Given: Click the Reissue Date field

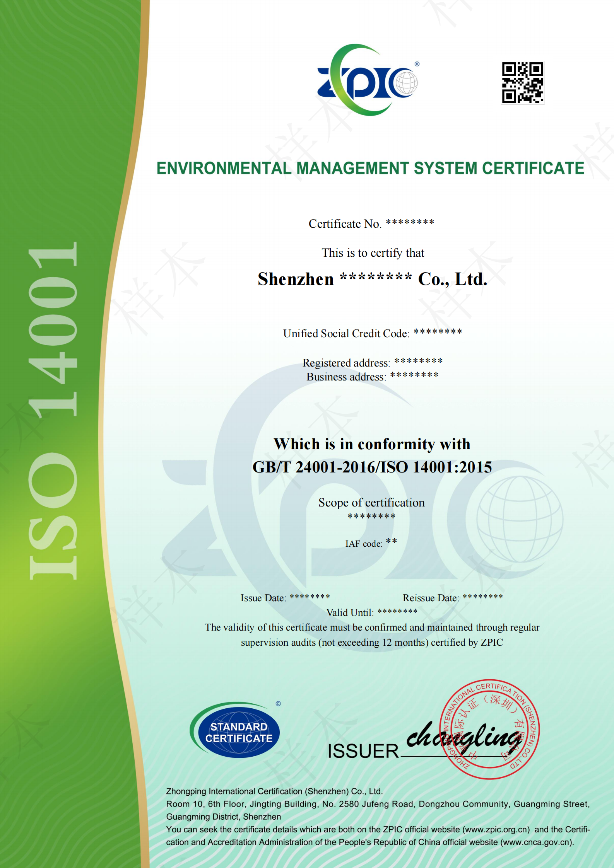Looking at the screenshot, I should coord(453,598).
